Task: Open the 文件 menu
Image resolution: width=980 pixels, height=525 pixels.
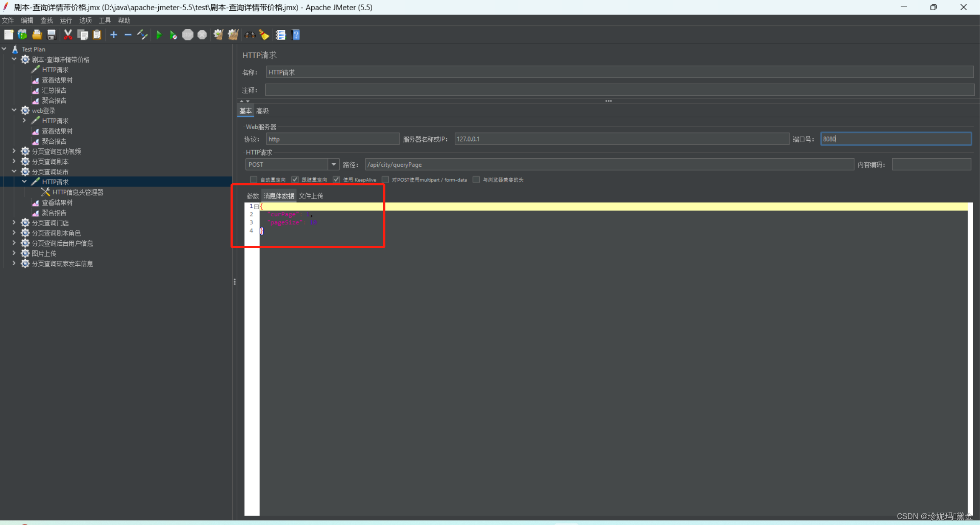Action: tap(8, 20)
